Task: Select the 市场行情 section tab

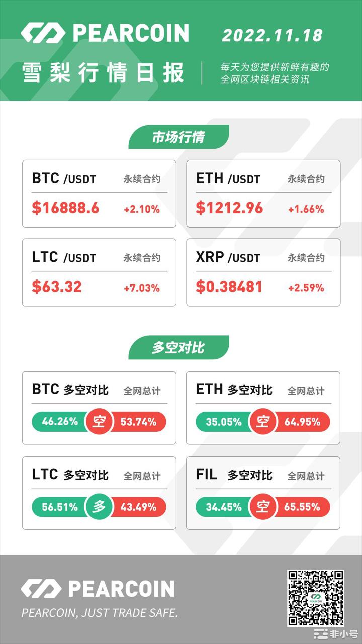Action: tap(178, 137)
